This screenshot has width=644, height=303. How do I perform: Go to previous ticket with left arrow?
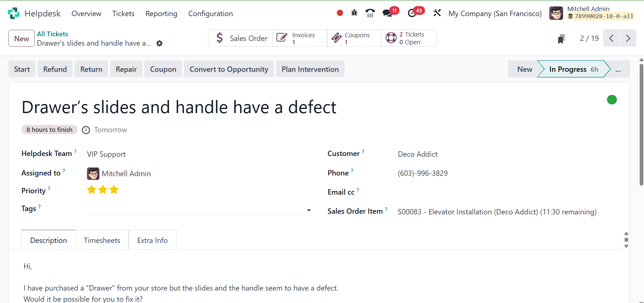coord(611,38)
